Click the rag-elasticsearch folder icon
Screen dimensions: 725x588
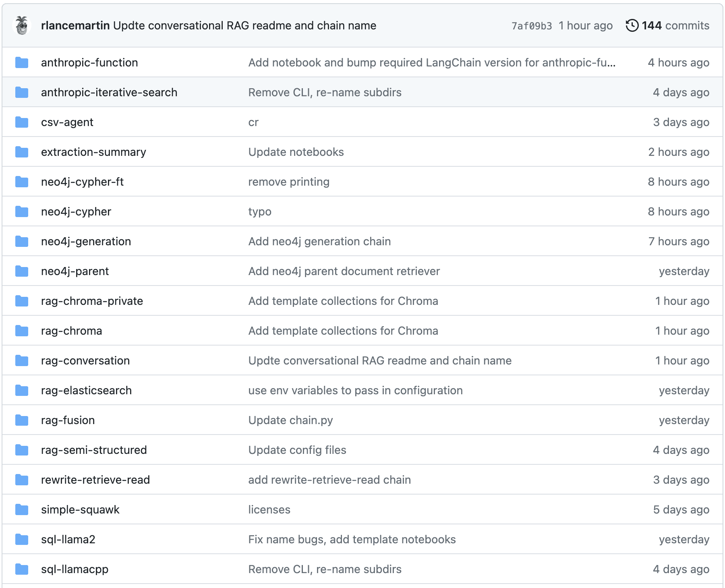click(x=22, y=390)
